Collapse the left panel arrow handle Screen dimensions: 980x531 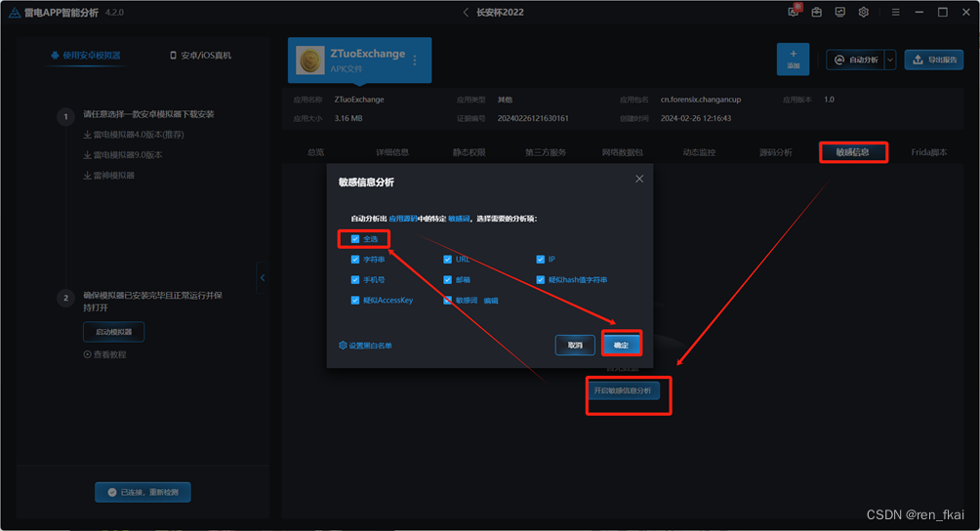263,278
